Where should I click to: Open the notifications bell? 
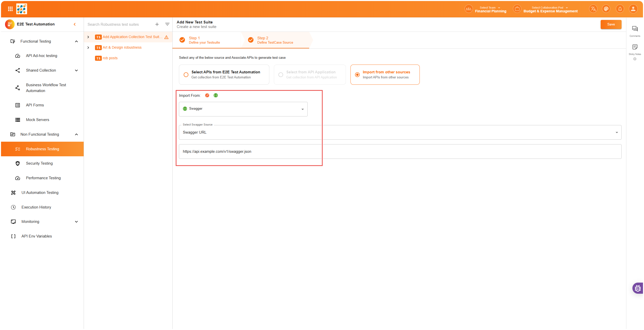click(x=620, y=9)
